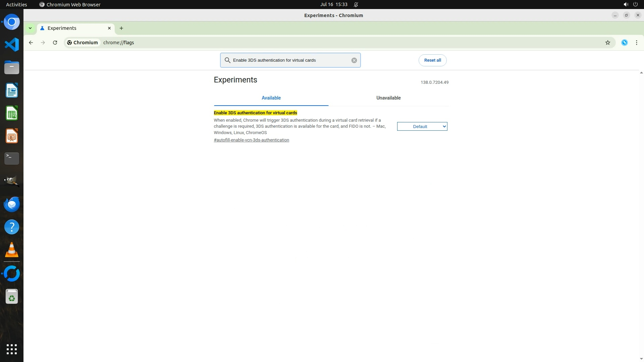Viewport: 644px width, 362px height.
Task: Open the #autofill-enable-vcn-3ds-authentication link
Action: [251, 140]
